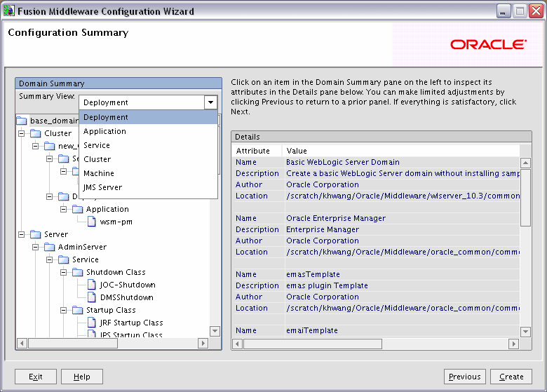The height and width of the screenshot is (392, 547).
Task: Open Help for the wizard
Action: (x=82, y=377)
